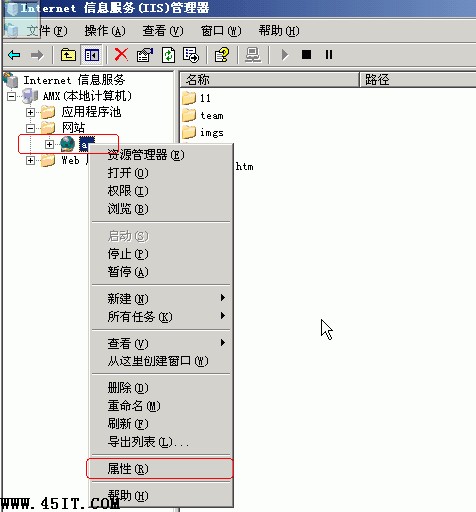This screenshot has width=476, height=512.
Task: Click the red X delete toolbar icon
Action: click(x=121, y=54)
